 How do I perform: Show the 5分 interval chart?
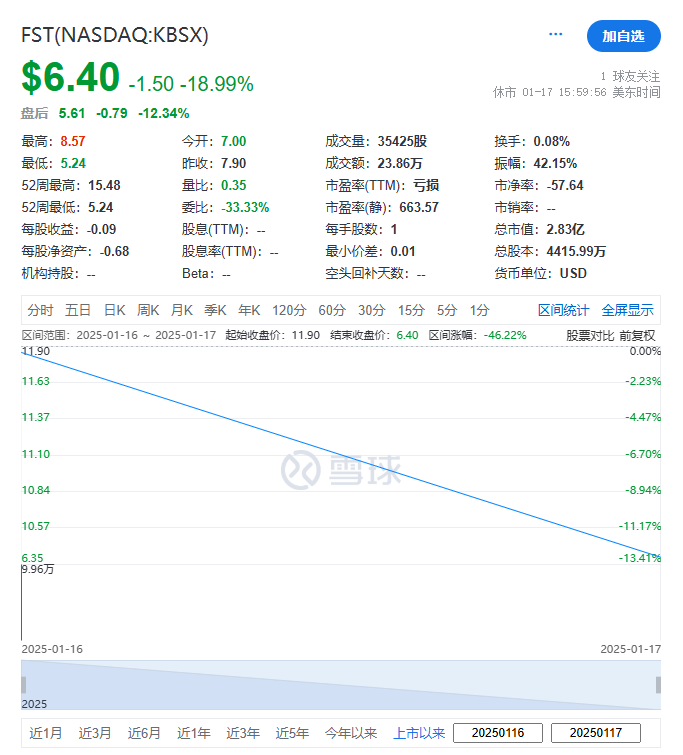447,310
